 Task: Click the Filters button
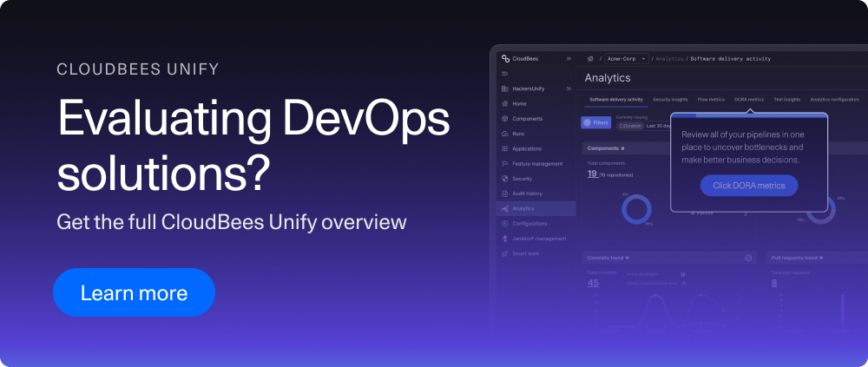[595, 122]
